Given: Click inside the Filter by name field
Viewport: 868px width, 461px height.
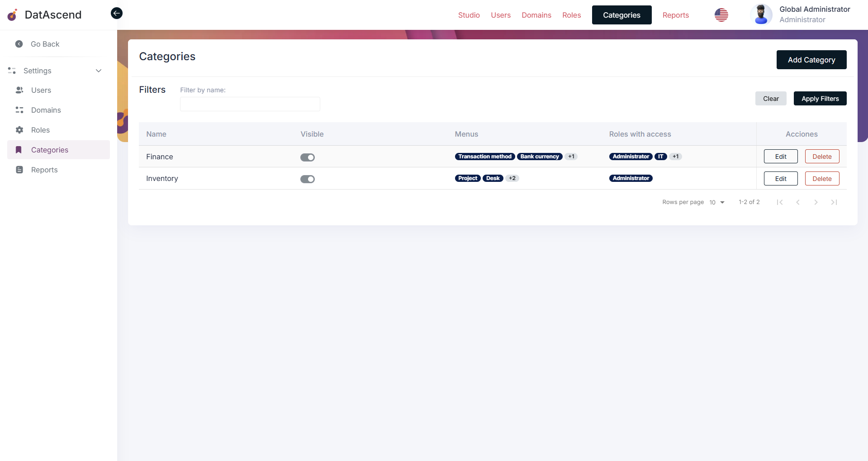Looking at the screenshot, I should (x=250, y=104).
